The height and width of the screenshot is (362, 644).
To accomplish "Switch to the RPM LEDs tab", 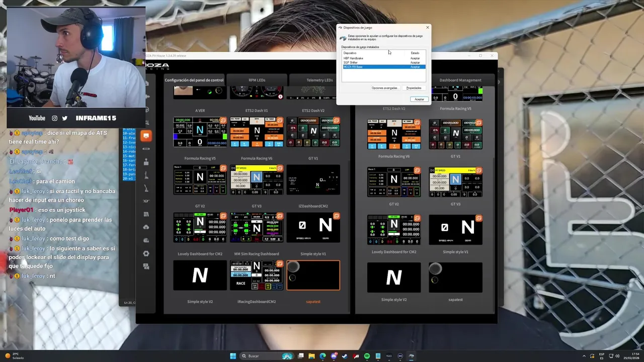I will click(257, 80).
